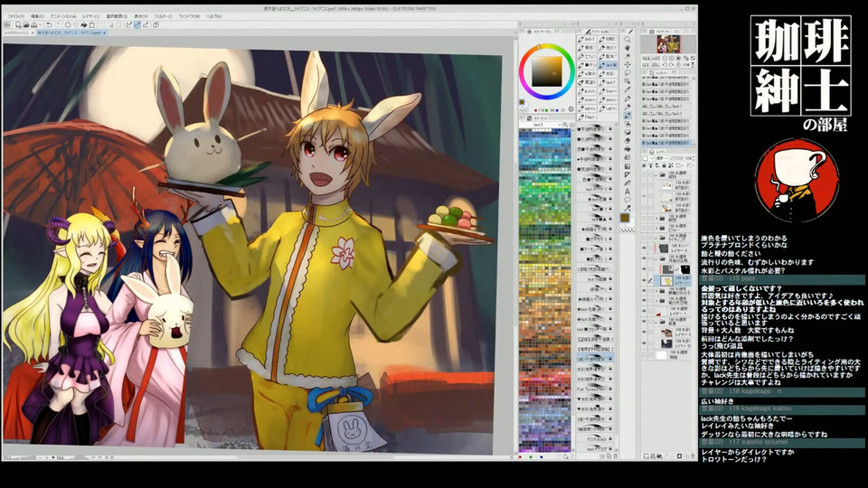Open the ファイル (File) menu
This screenshot has height=488, width=868.
pos(15,16)
